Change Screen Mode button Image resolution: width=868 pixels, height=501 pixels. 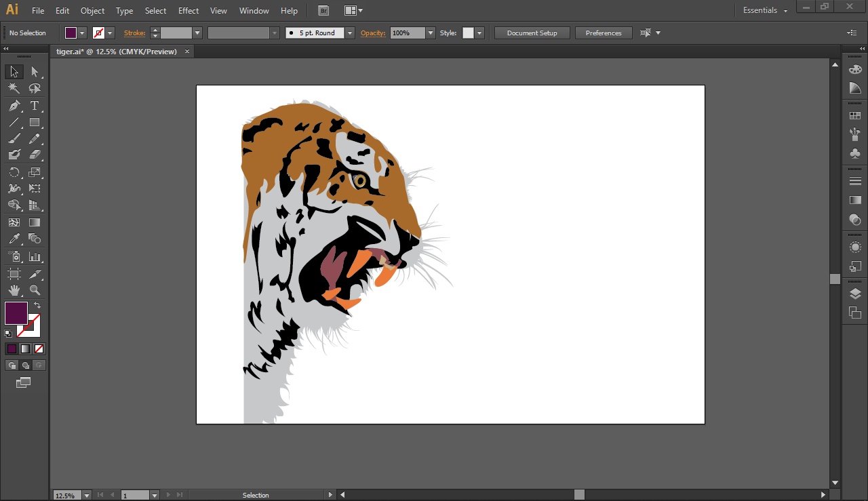pyautogui.click(x=24, y=383)
